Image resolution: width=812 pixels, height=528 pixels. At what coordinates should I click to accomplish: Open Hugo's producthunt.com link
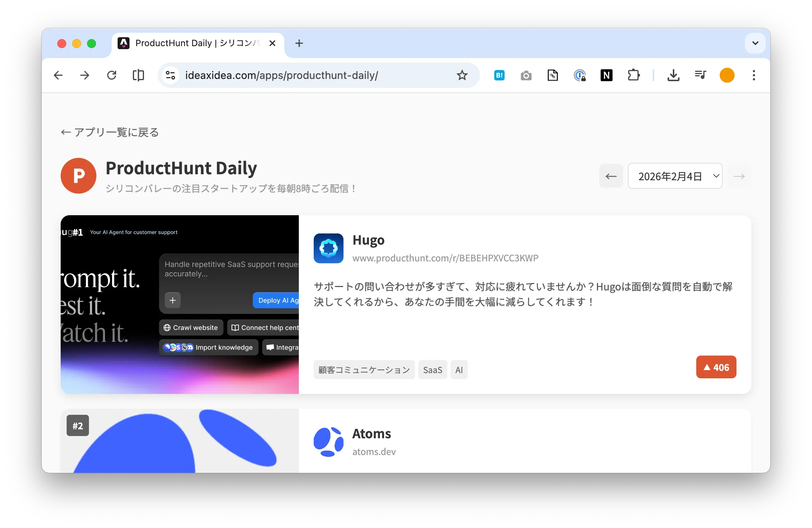tap(445, 258)
